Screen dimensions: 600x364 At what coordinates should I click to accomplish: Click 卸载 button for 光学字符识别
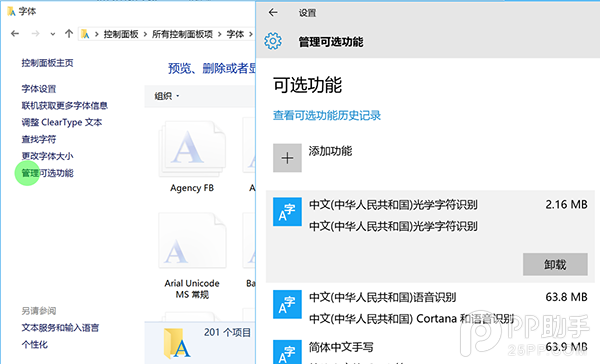(x=555, y=264)
